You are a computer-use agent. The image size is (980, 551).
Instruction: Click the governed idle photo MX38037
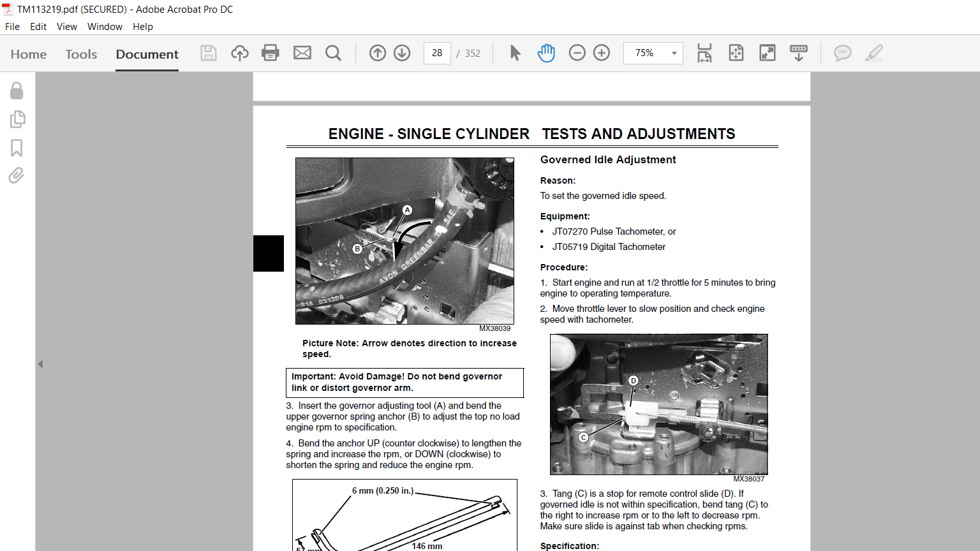click(659, 404)
